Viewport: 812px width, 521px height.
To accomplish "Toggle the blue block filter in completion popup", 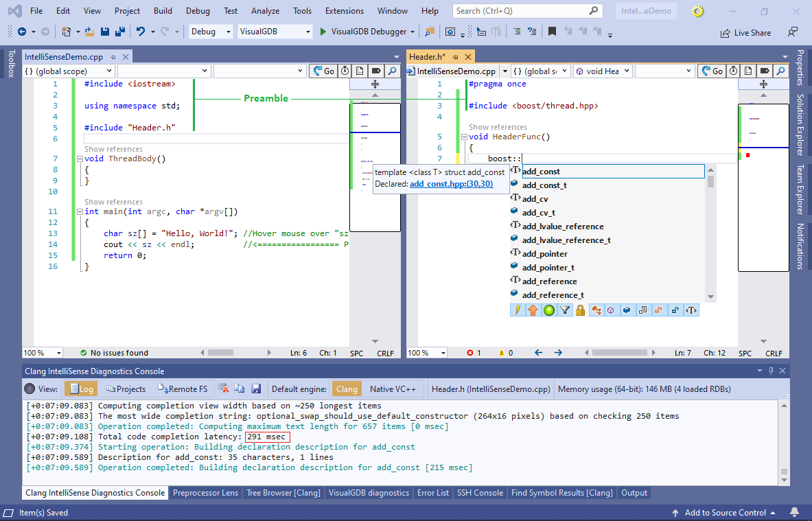I will click(627, 310).
